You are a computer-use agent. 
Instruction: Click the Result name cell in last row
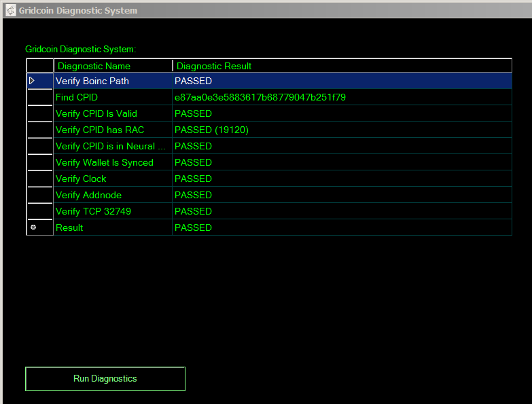tap(112, 227)
